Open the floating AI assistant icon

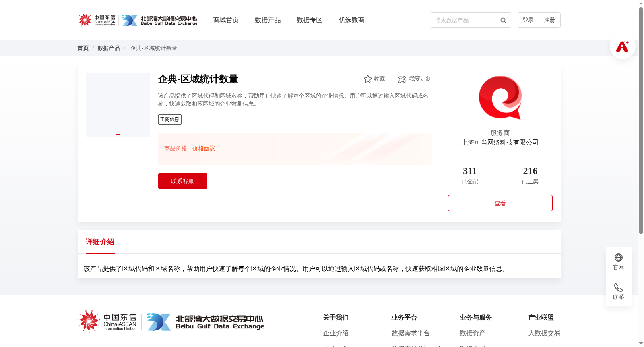[x=622, y=46]
